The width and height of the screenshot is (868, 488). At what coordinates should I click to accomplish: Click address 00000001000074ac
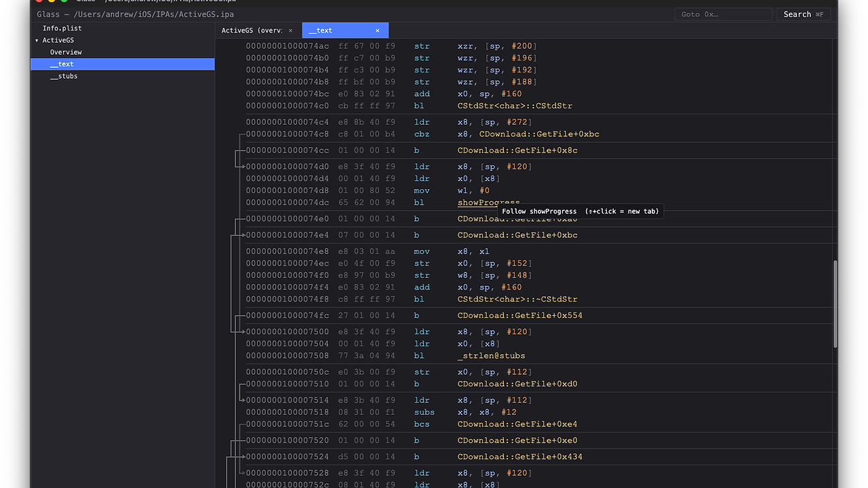[x=287, y=46]
